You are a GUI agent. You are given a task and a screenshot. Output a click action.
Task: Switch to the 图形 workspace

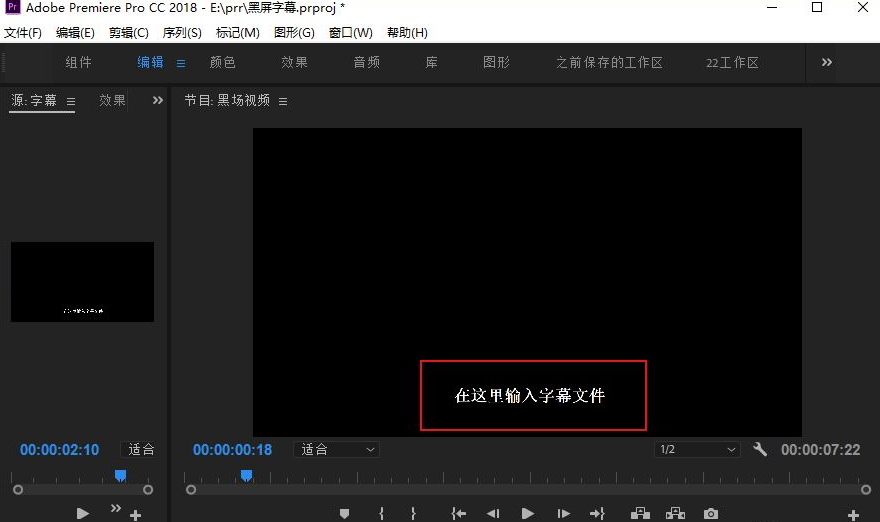pos(497,62)
